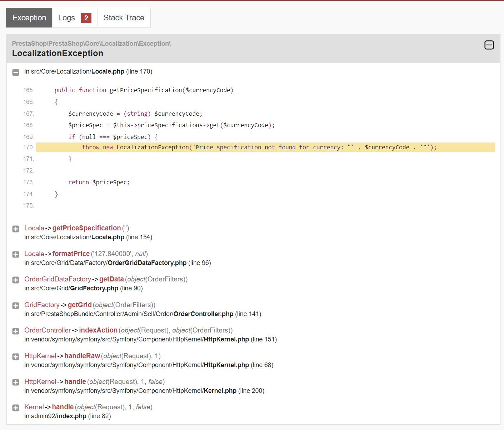The width and height of the screenshot is (504, 430).
Task: Click the OrderGridDataFactory class name
Action: [x=58, y=279]
